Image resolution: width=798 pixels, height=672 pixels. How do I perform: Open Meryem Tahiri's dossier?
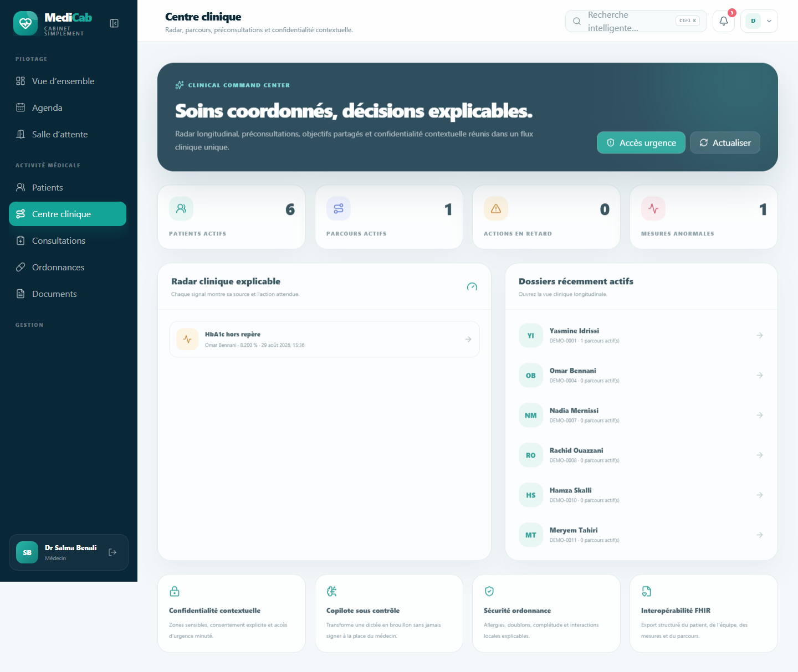pos(641,535)
